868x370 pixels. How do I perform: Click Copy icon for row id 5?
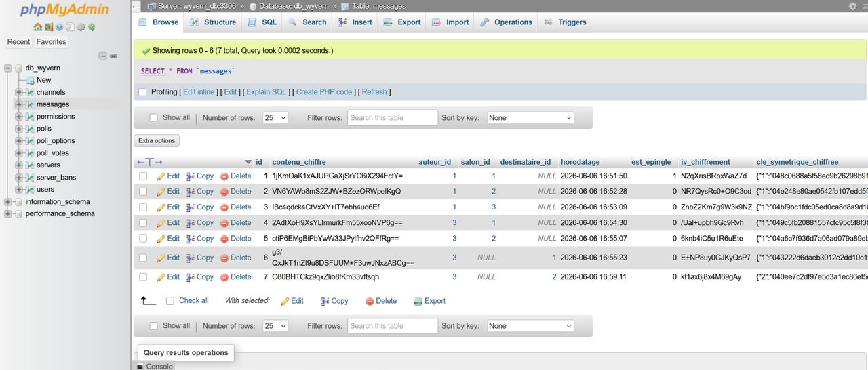191,239
